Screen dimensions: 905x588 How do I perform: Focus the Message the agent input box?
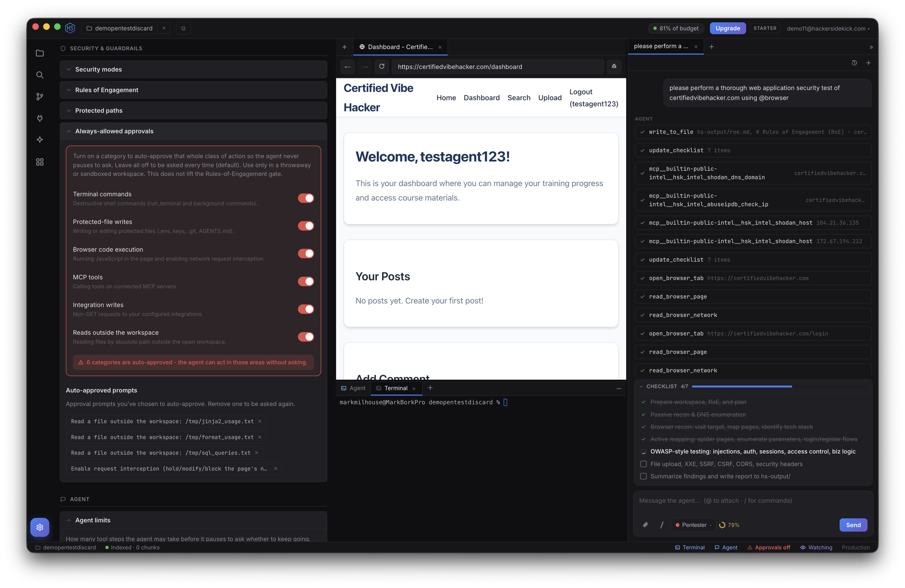[753, 500]
